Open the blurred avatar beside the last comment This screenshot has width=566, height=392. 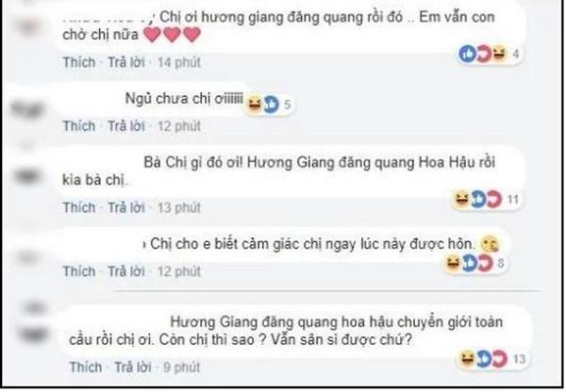click(34, 330)
